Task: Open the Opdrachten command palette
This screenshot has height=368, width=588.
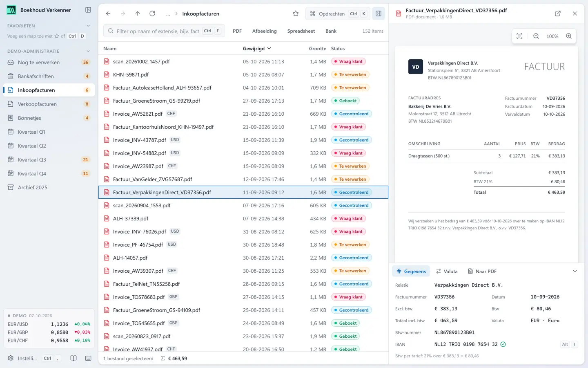Action: (338, 13)
